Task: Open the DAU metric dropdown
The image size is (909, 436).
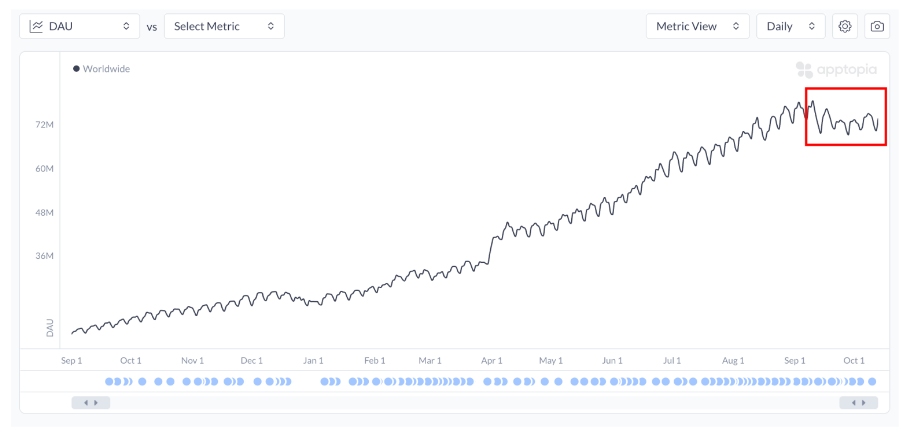Action: pyautogui.click(x=80, y=26)
